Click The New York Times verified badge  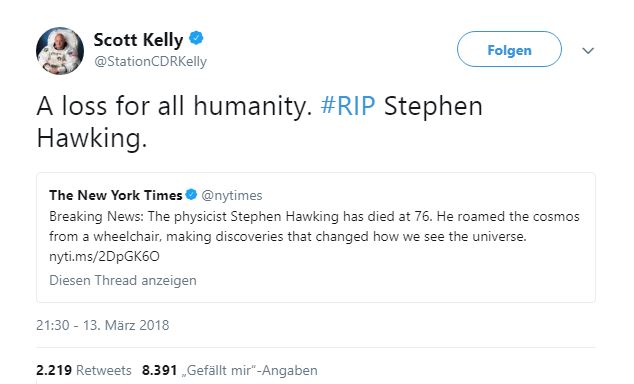tap(191, 195)
